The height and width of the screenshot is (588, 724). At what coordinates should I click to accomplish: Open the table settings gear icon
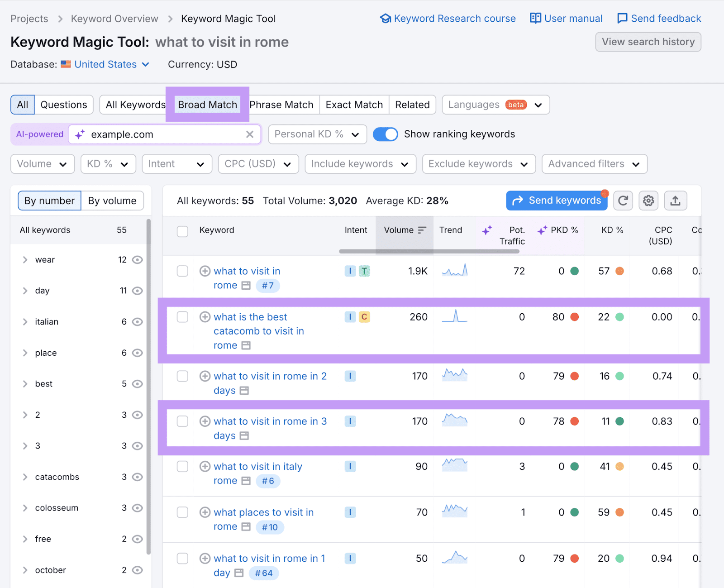(x=648, y=201)
